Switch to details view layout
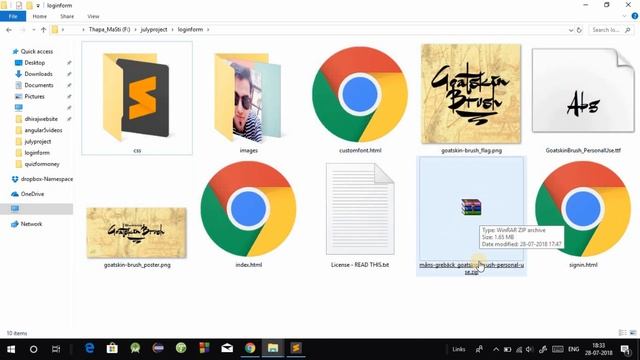Viewport: 640px width, 360px height. coord(622,333)
